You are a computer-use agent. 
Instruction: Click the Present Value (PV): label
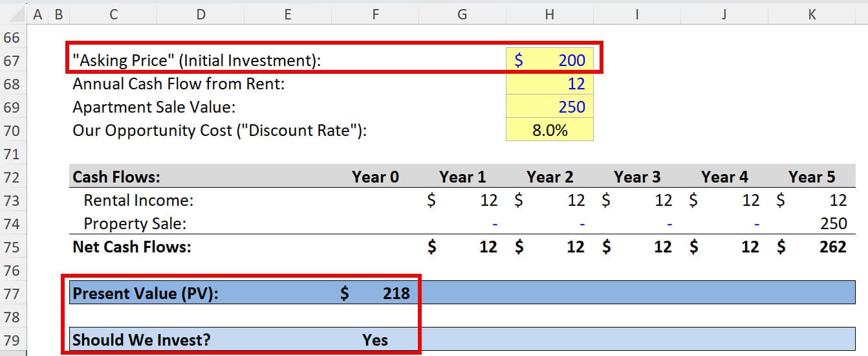146,294
